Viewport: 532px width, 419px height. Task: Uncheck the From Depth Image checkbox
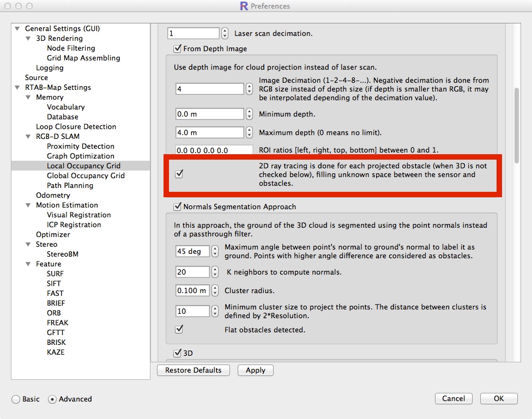tap(177, 49)
